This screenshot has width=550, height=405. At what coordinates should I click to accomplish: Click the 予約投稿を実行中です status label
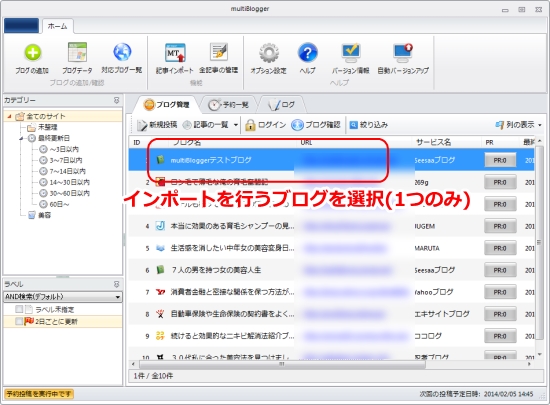(39, 394)
